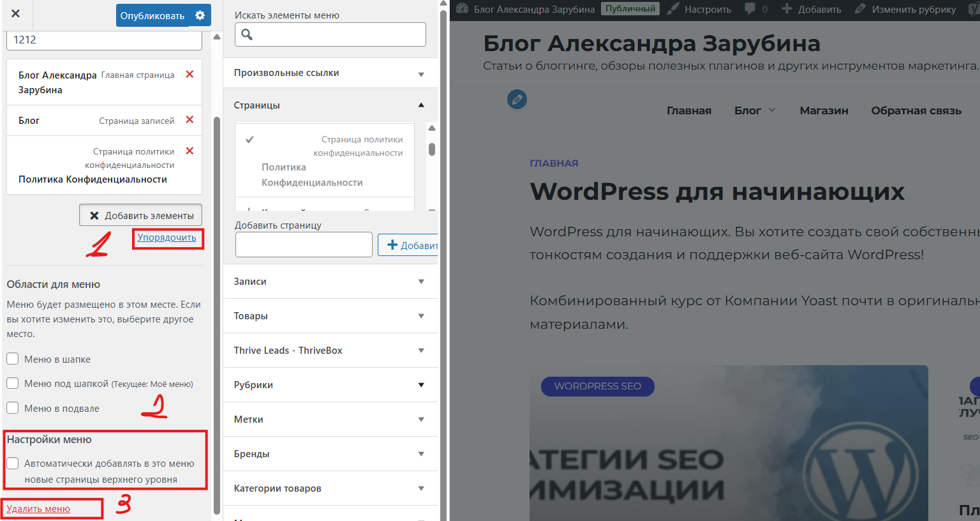Open publish settings gear icon
This screenshot has width=980, height=521.
[x=200, y=15]
